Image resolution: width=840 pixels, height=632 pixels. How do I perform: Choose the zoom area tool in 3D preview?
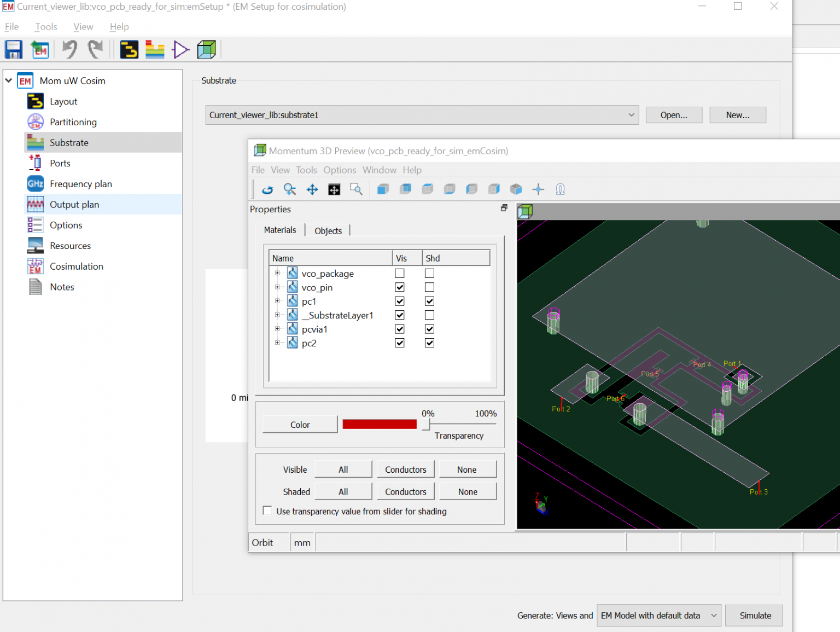point(356,189)
